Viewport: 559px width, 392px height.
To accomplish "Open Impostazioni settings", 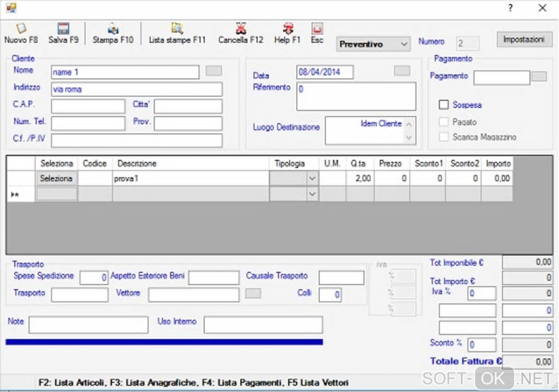I will [523, 39].
